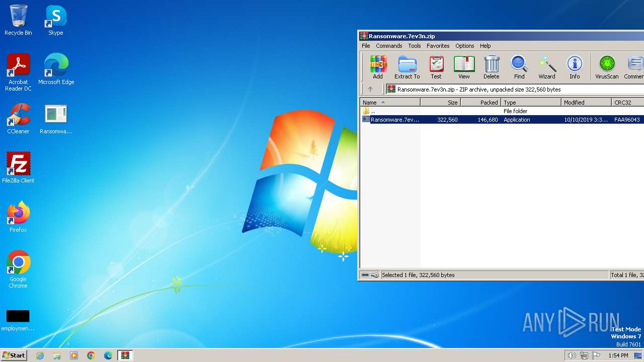This screenshot has height=362, width=644.
Task: Open CCleaner desktop shortcut
Action: 18,119
